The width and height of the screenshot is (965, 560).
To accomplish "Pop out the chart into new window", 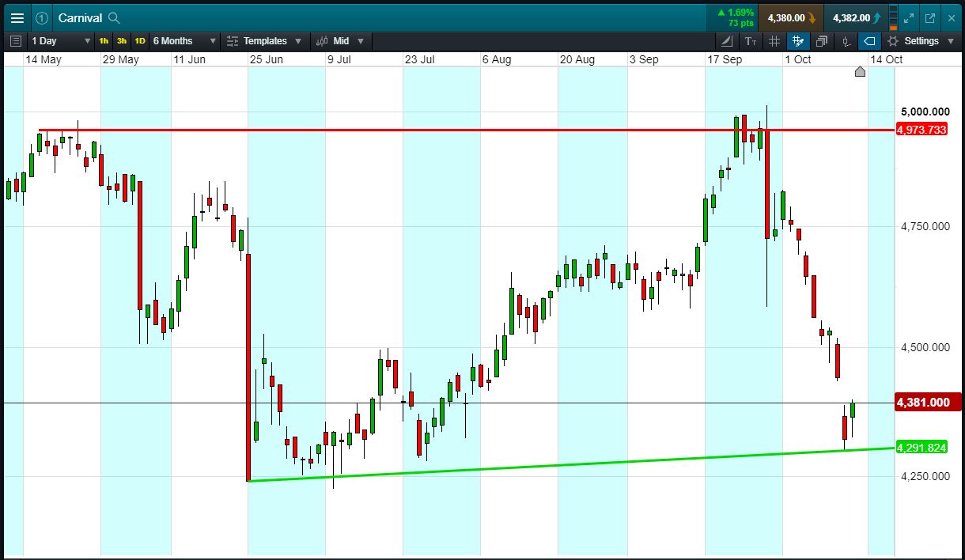I will tap(930, 17).
